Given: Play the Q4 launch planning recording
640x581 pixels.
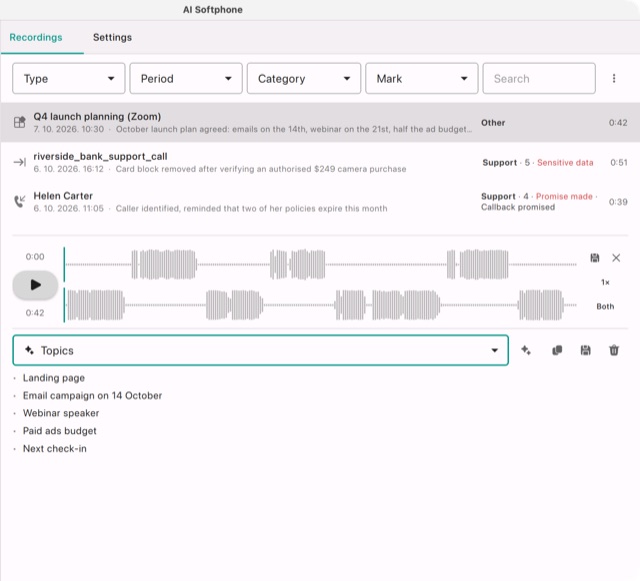Looking at the screenshot, I should click(x=35, y=285).
